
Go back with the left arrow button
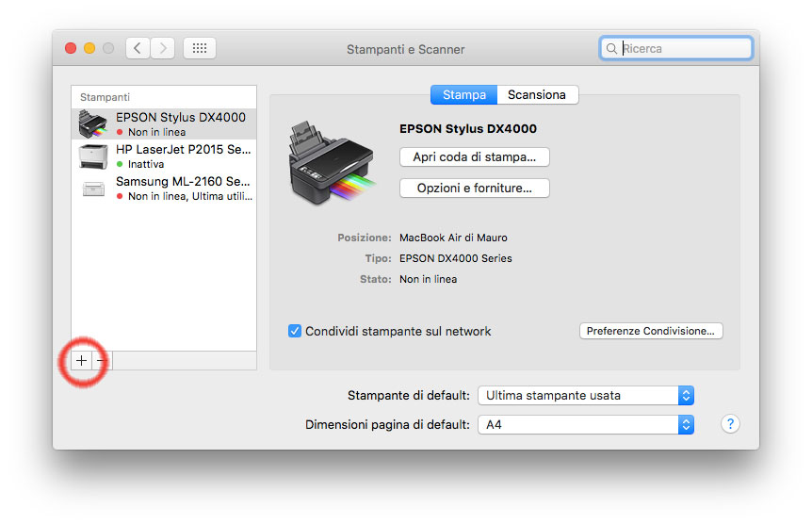[x=138, y=48]
